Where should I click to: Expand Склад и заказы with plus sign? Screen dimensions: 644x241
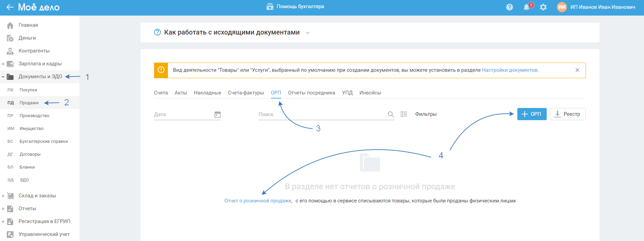(3, 196)
